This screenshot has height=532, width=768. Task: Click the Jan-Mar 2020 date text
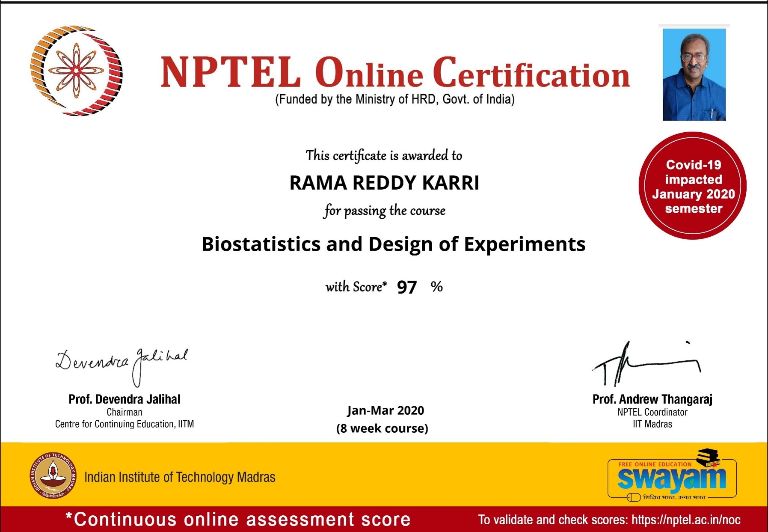pos(385,410)
